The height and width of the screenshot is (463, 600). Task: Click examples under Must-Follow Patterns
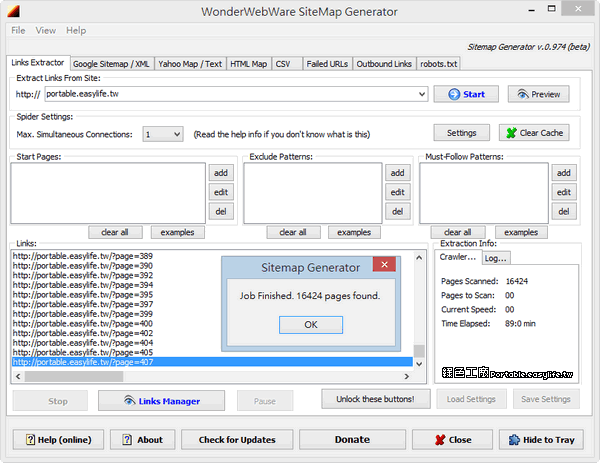pyautogui.click(x=521, y=232)
